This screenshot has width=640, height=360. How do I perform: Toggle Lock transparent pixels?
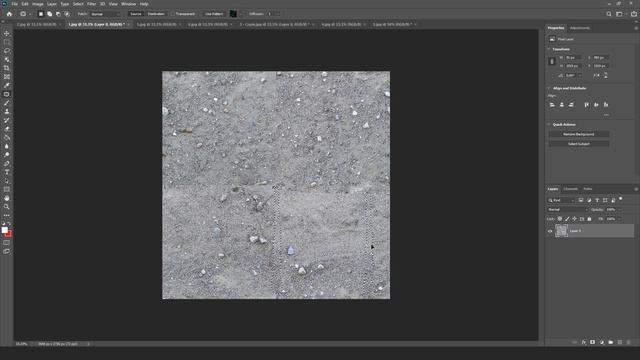pyautogui.click(x=560, y=219)
